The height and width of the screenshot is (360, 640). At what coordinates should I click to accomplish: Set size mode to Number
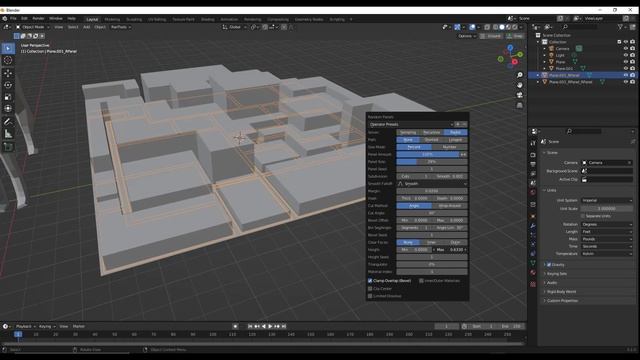point(449,147)
